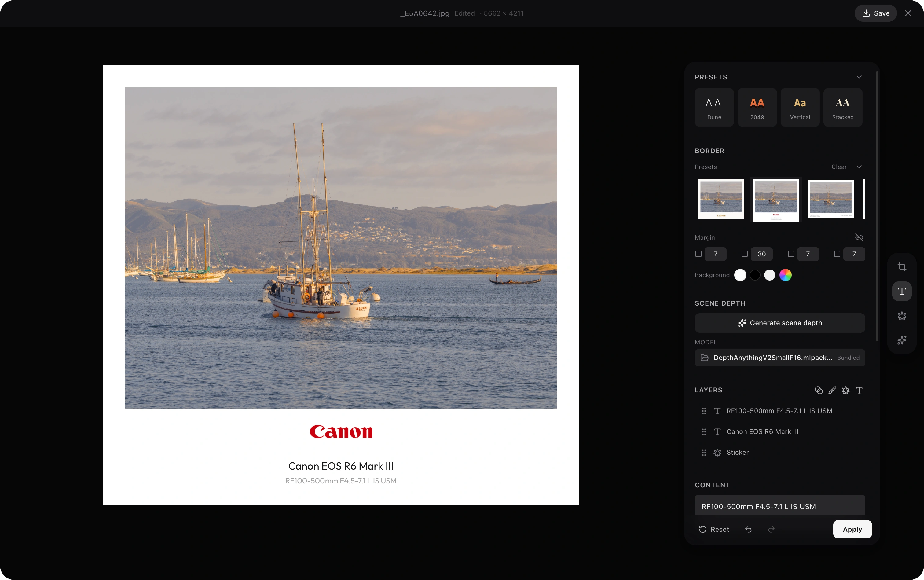924x580 pixels.
Task: Open the AI sparkle tool in side toolbar
Action: click(902, 340)
